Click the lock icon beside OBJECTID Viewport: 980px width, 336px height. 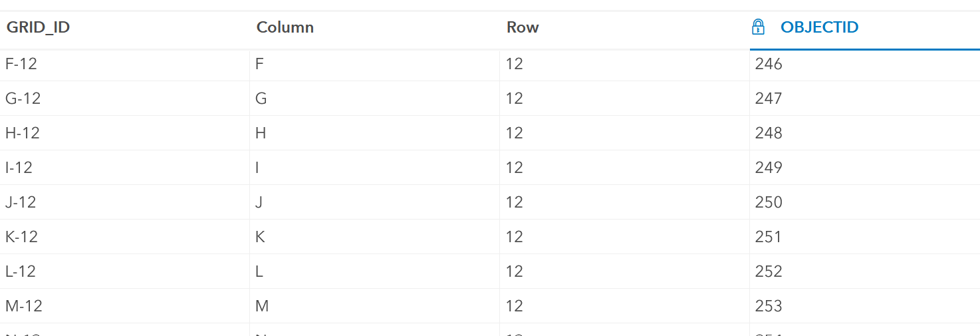tap(758, 27)
